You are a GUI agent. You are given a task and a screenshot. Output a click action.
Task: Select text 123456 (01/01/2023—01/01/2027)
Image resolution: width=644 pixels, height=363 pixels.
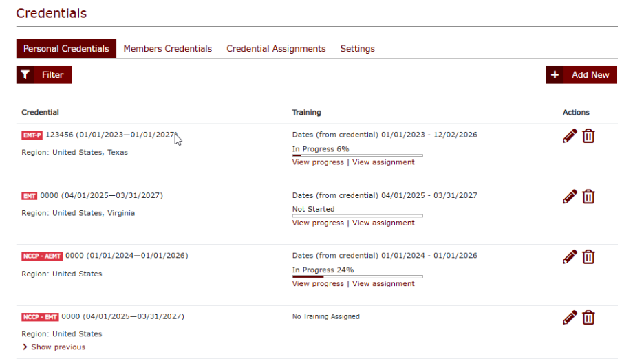click(x=111, y=135)
